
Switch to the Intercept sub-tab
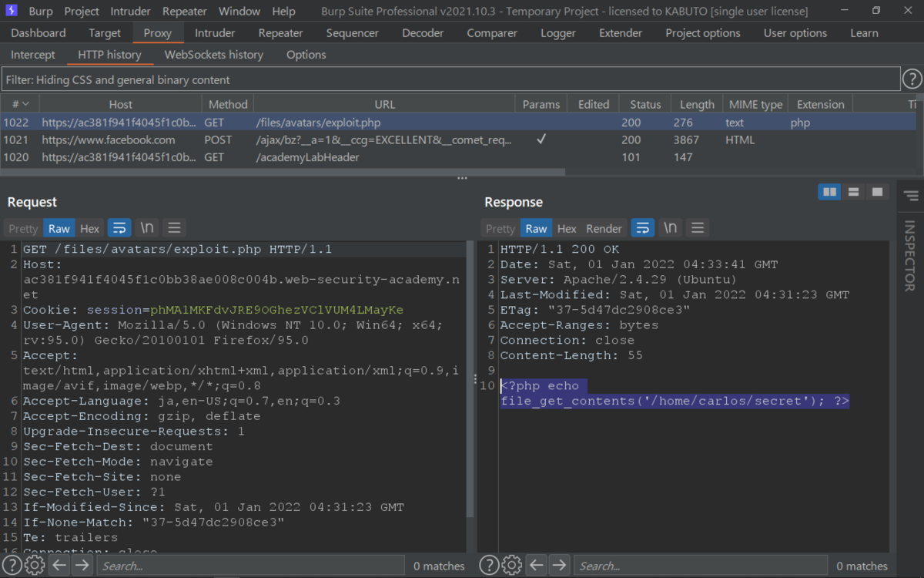pos(33,55)
